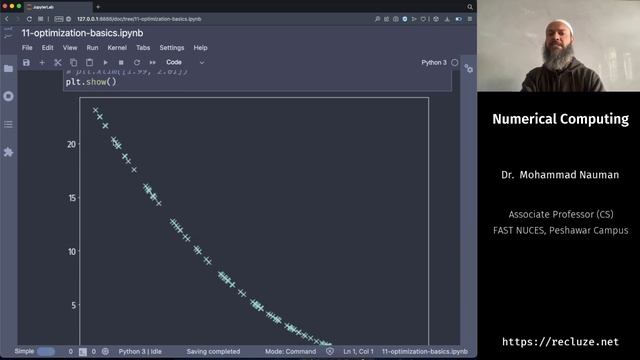Click the browser downloads icon
Viewport: 640px width, 360px height.
[447, 19]
